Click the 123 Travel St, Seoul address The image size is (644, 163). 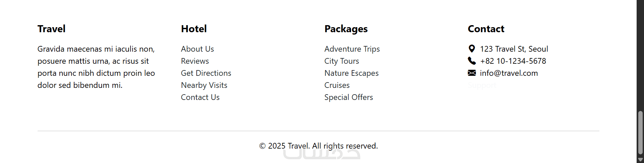[x=514, y=49]
